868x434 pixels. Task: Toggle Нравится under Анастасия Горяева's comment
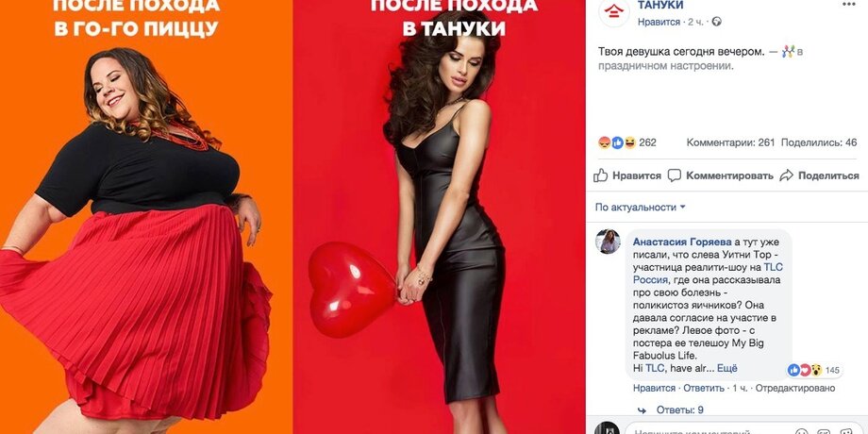click(x=655, y=388)
